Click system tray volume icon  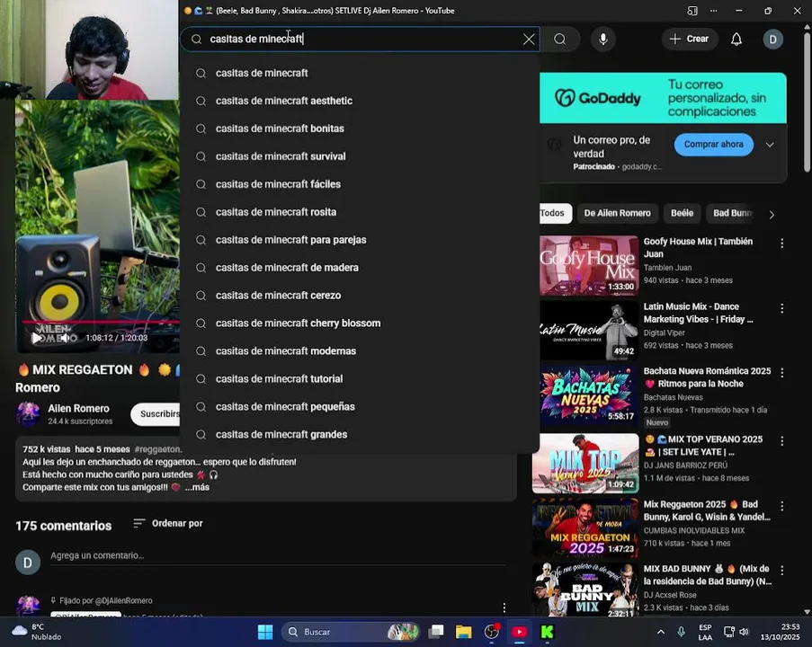pyautogui.click(x=745, y=632)
